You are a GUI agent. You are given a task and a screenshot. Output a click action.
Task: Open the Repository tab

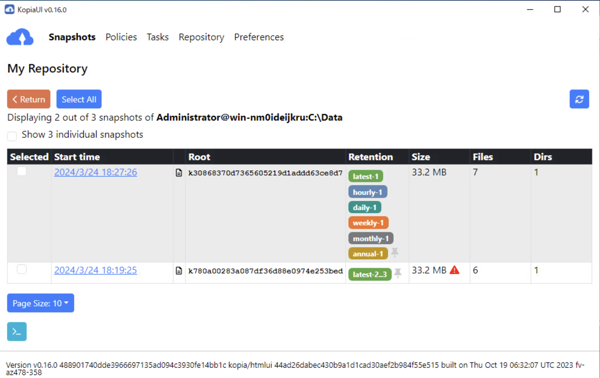pyautogui.click(x=201, y=37)
